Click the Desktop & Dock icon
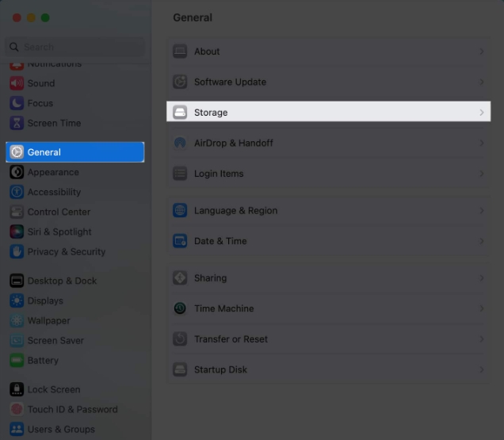Screen dimensions: 504x440 (17, 281)
